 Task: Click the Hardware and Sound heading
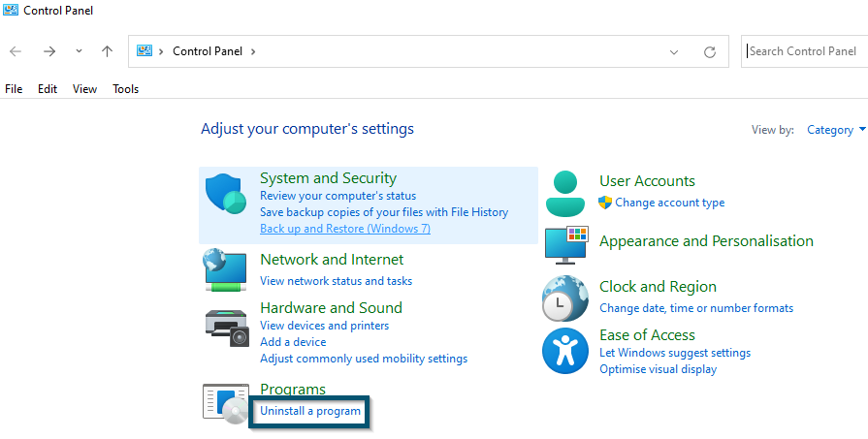331,307
